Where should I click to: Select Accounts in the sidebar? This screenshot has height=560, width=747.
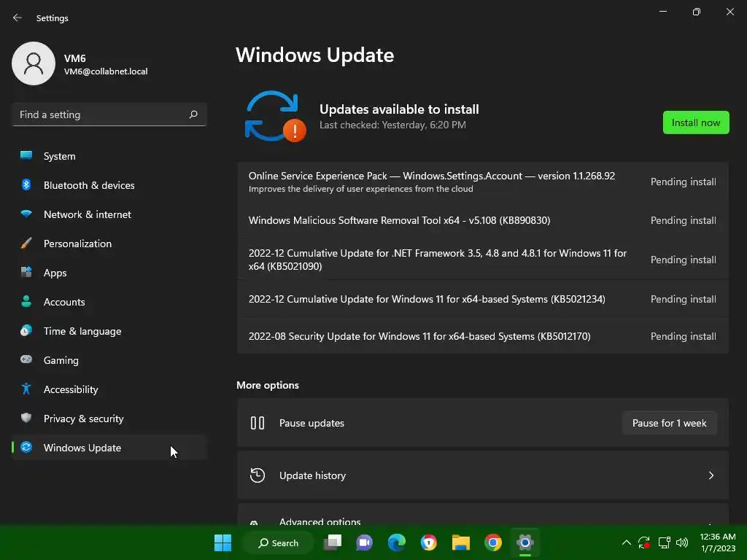[109, 302]
